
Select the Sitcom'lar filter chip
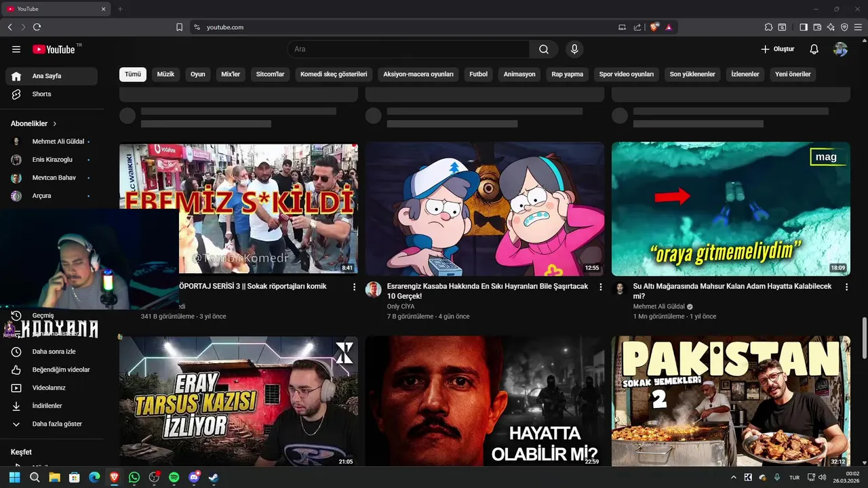point(270,75)
